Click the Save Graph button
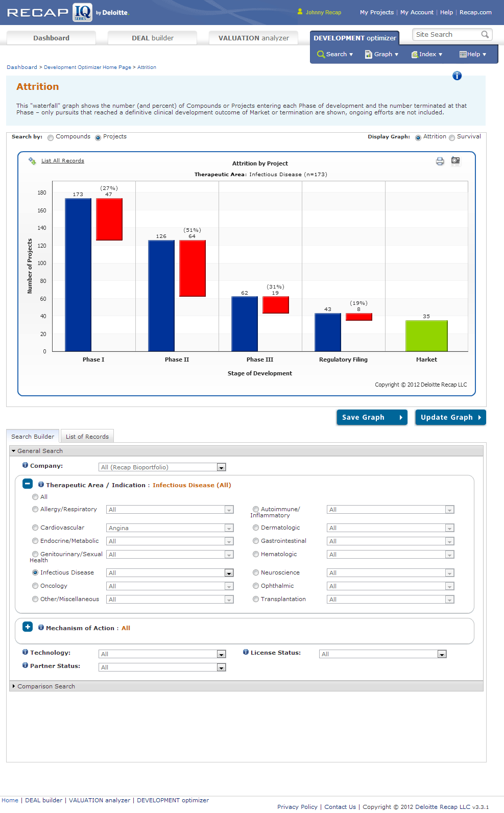Viewport: 504px width, 813px height. click(x=371, y=417)
